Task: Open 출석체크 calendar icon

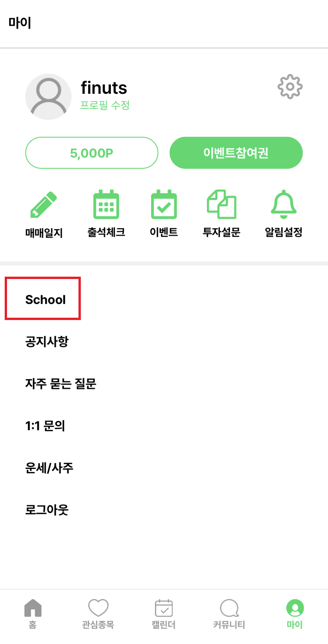Action: pyautogui.click(x=106, y=204)
